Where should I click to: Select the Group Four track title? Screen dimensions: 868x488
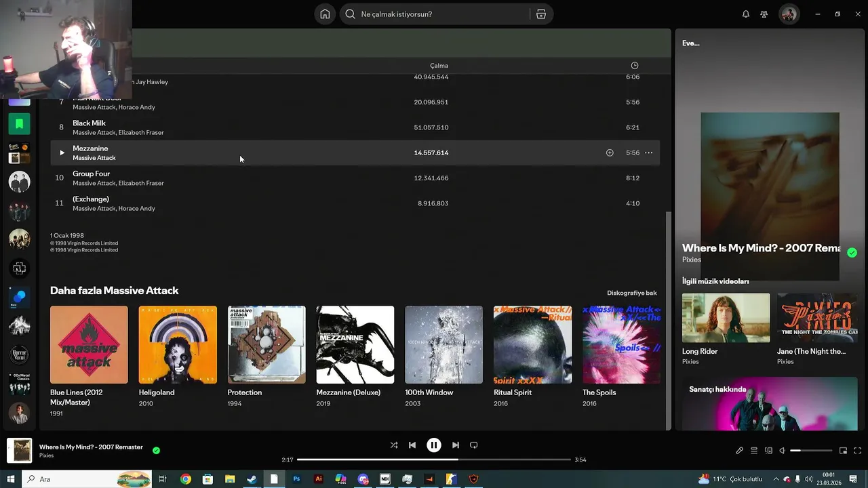(x=92, y=174)
